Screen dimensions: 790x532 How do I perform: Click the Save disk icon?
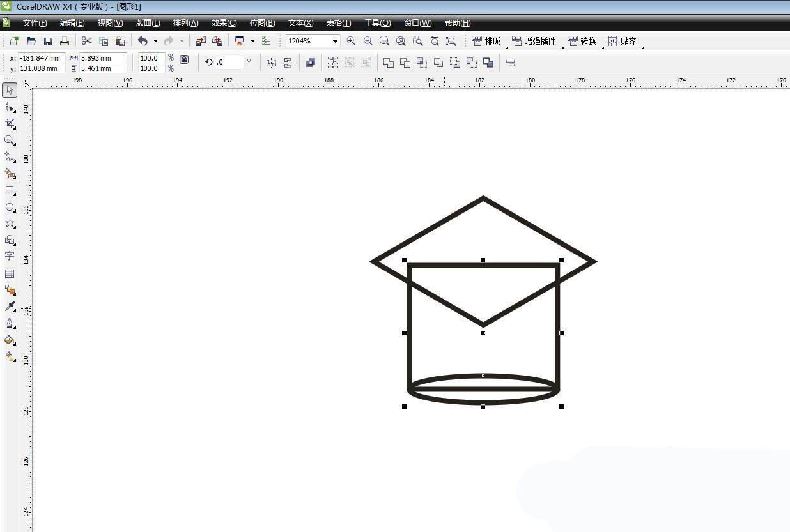click(x=48, y=41)
